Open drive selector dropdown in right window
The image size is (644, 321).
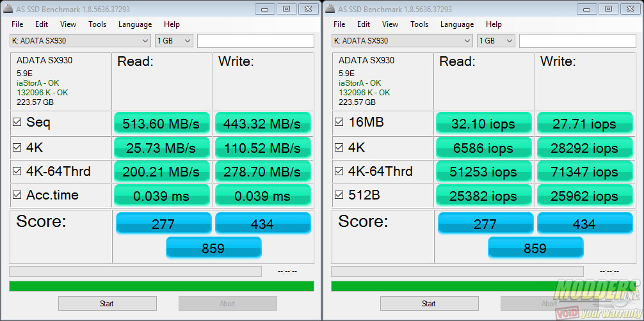[x=402, y=41]
